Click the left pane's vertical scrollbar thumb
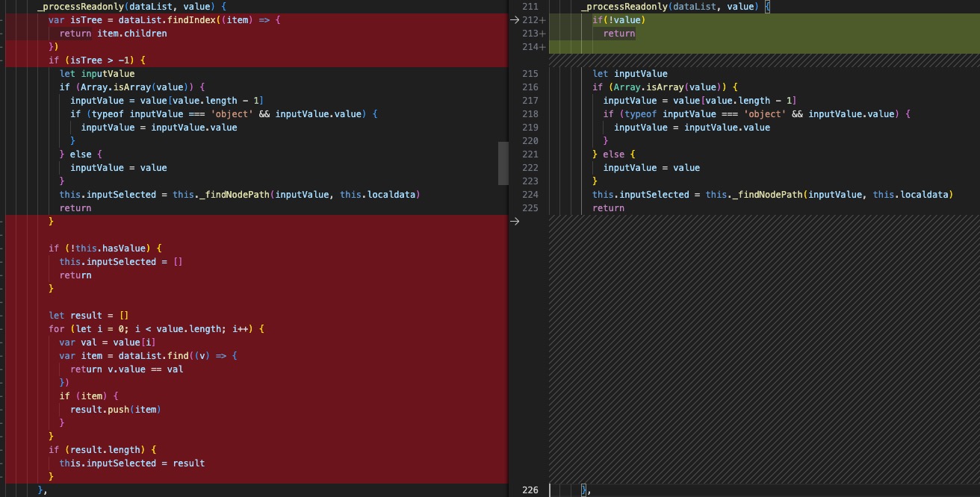Screen dimensions: 980x497 click(x=503, y=163)
